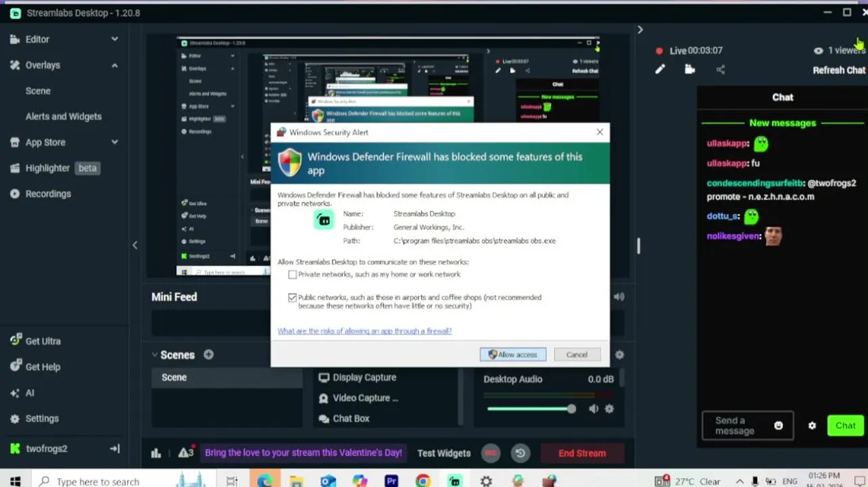Open Alerts and Widgets page
The height and width of the screenshot is (487, 868).
click(64, 116)
